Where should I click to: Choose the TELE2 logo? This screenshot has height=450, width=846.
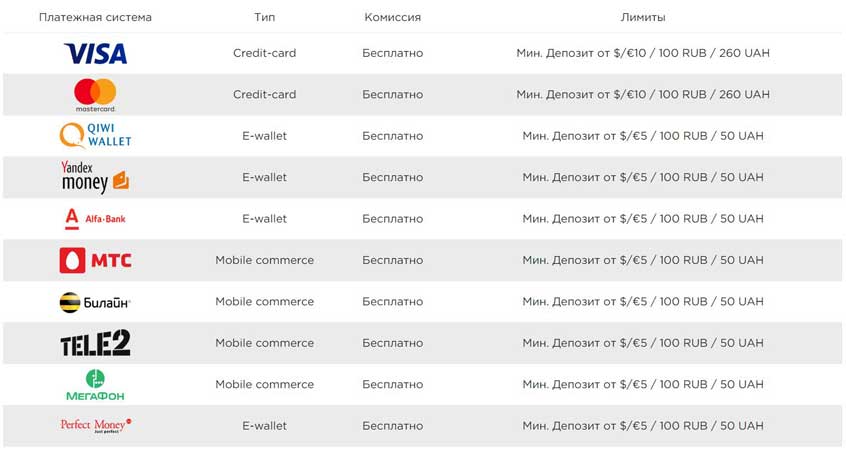point(95,343)
